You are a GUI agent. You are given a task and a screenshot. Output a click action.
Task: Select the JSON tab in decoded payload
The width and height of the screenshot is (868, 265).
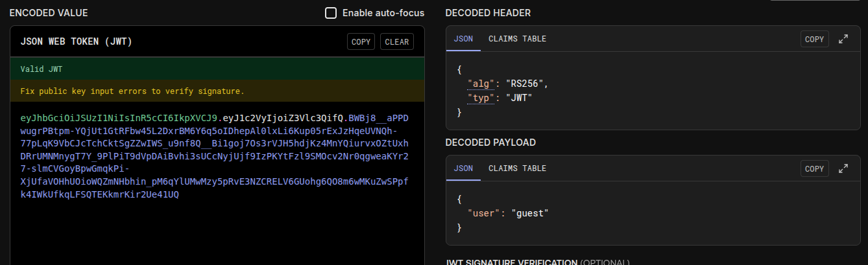pyautogui.click(x=463, y=168)
